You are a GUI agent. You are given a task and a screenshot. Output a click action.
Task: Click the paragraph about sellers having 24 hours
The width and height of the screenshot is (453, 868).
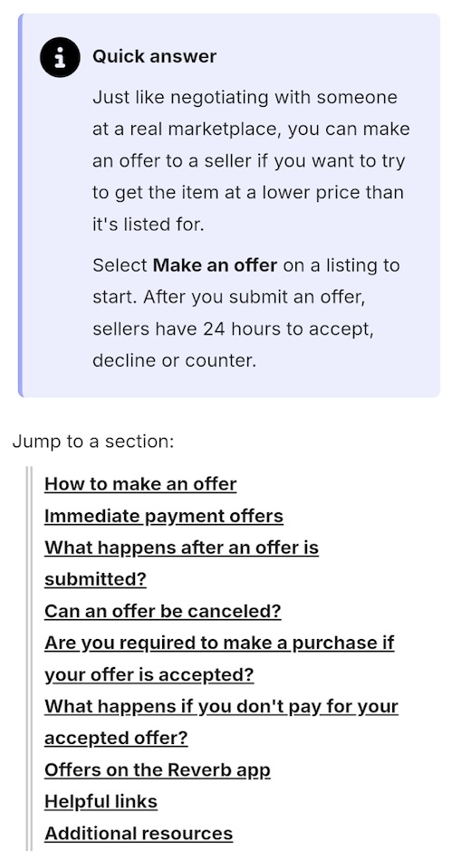(246, 313)
